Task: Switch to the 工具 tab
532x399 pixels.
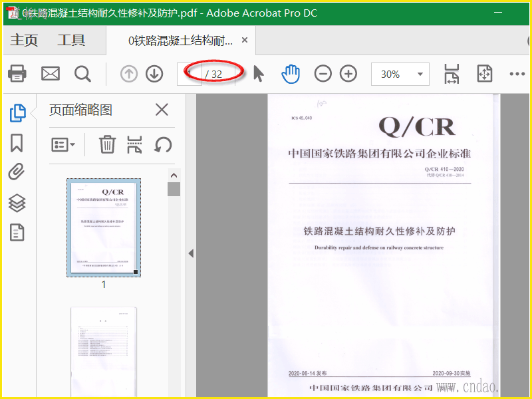Action: tap(71, 40)
